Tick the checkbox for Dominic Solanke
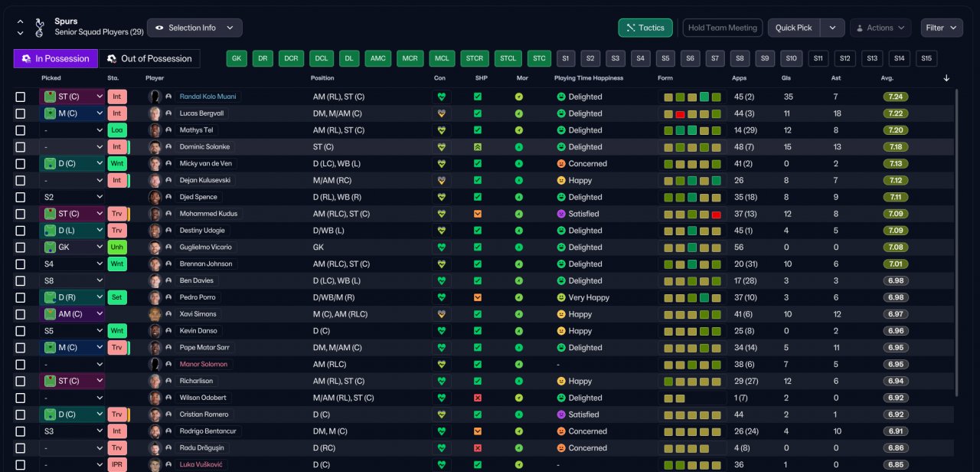This screenshot has height=472, width=980. point(21,147)
